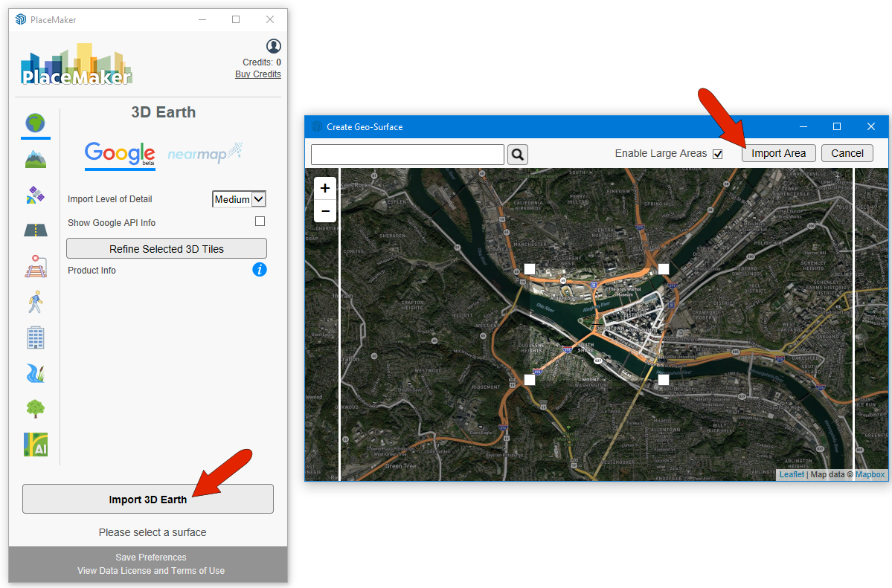This screenshot has width=892, height=588.
Task: Open the Buildings tool icon
Action: point(35,337)
